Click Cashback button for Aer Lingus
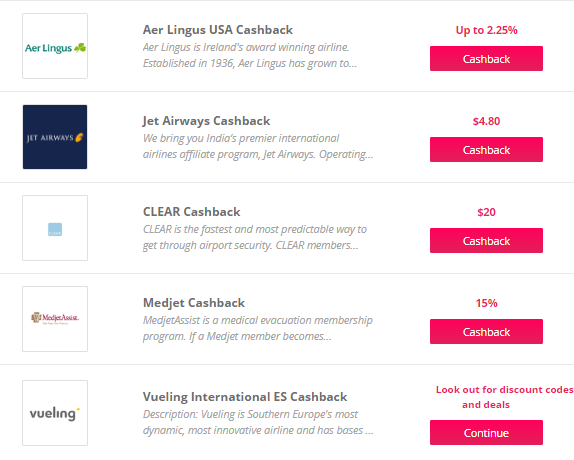This screenshot has width=574, height=460. (x=486, y=59)
